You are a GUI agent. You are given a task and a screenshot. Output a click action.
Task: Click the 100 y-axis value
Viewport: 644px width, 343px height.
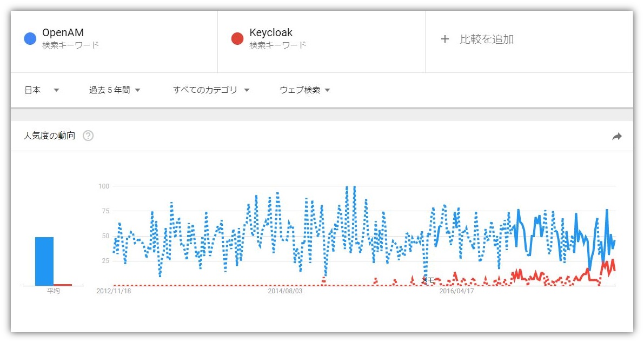coord(104,186)
